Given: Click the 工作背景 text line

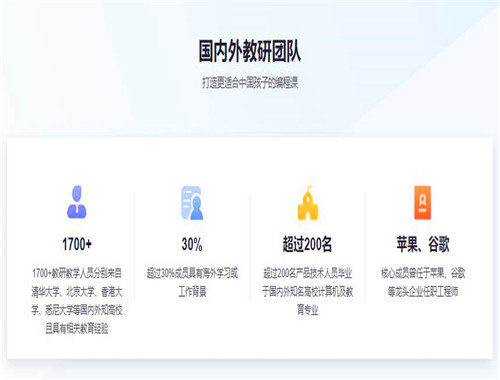Looking at the screenshot, I should pyautogui.click(x=192, y=292).
